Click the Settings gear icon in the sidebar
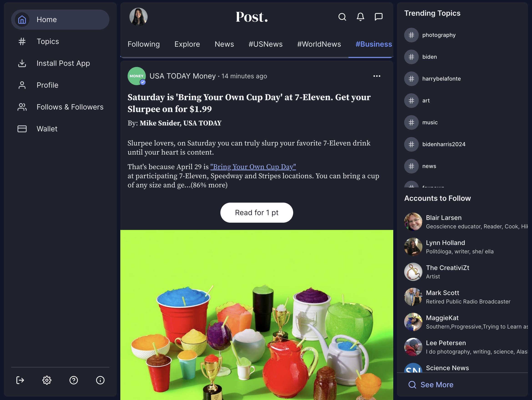 [47, 380]
